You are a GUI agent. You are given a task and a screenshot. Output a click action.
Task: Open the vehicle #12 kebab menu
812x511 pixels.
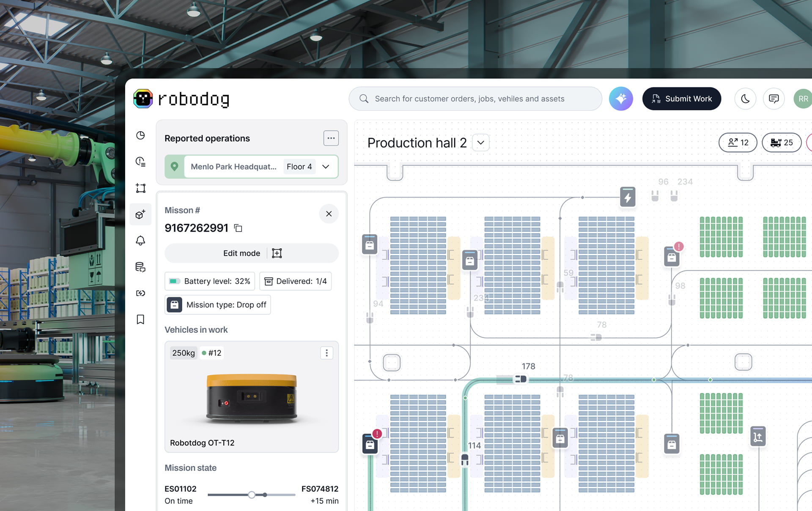[x=326, y=353]
